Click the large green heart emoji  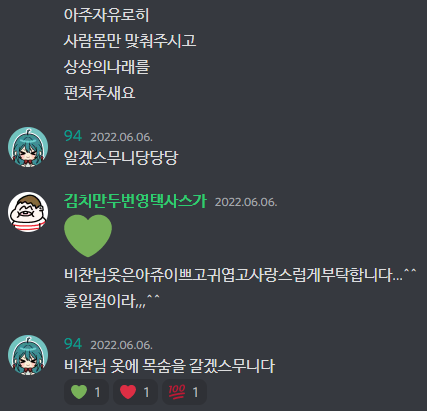88,236
